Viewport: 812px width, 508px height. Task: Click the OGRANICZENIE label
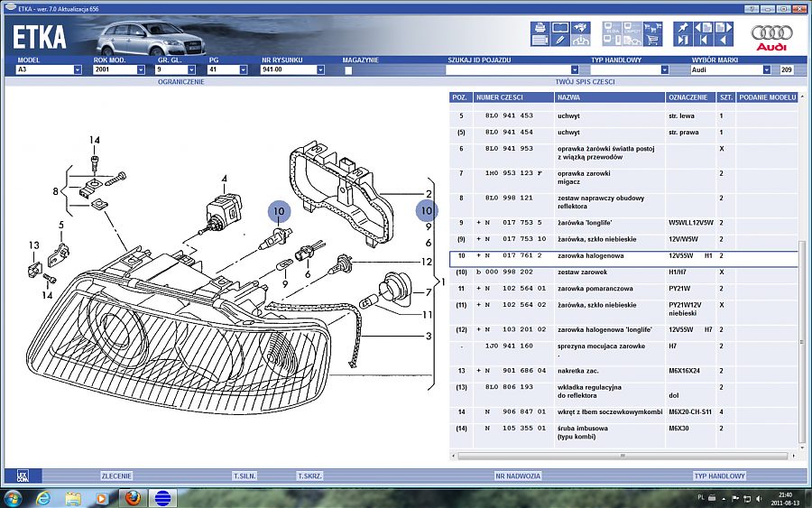[180, 82]
